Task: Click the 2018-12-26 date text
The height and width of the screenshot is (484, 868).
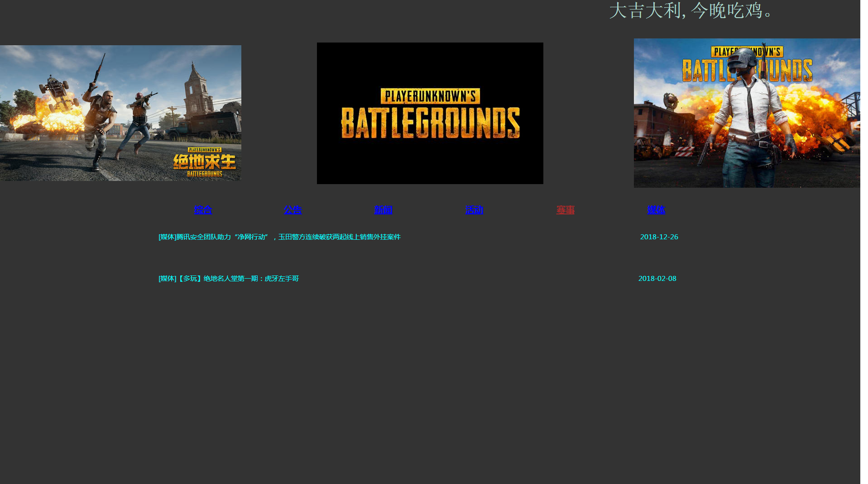Action: pos(659,237)
